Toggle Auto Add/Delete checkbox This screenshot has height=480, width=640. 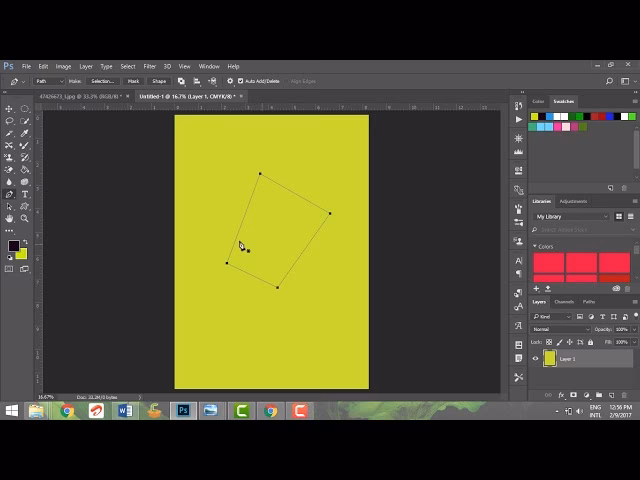tap(240, 81)
